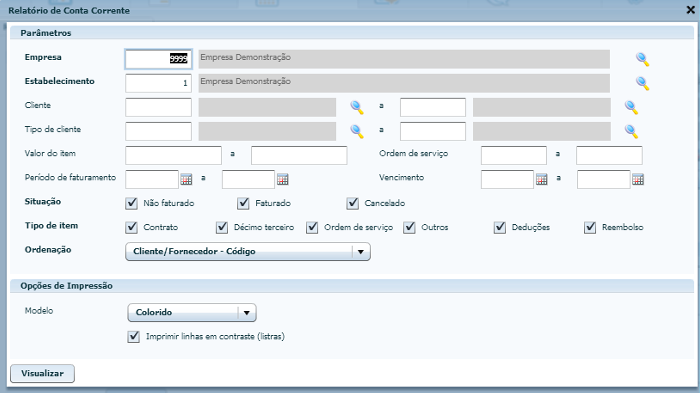The height and width of the screenshot is (393, 700).
Task: Click the Visualizar button
Action: [42, 373]
